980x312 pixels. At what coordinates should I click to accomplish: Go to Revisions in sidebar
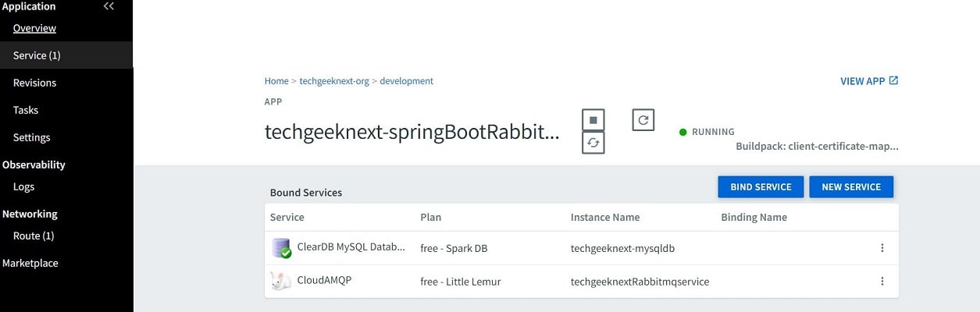pos(34,83)
